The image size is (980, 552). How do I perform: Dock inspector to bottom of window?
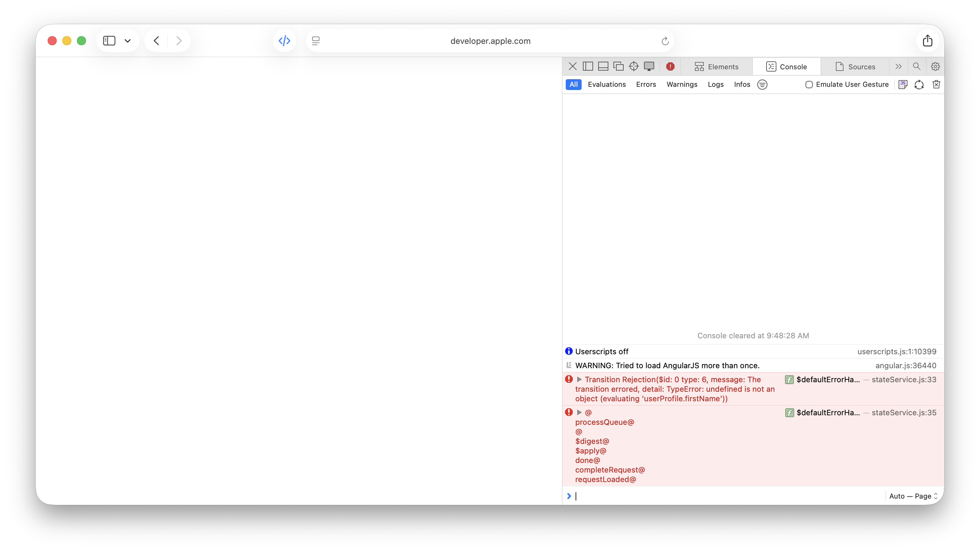[x=603, y=66]
